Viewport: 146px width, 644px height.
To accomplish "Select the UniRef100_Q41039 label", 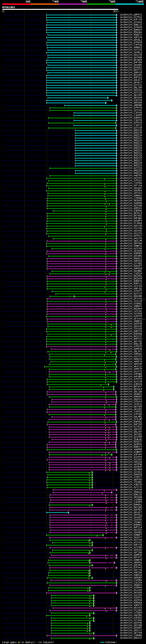I will [131, 55].
